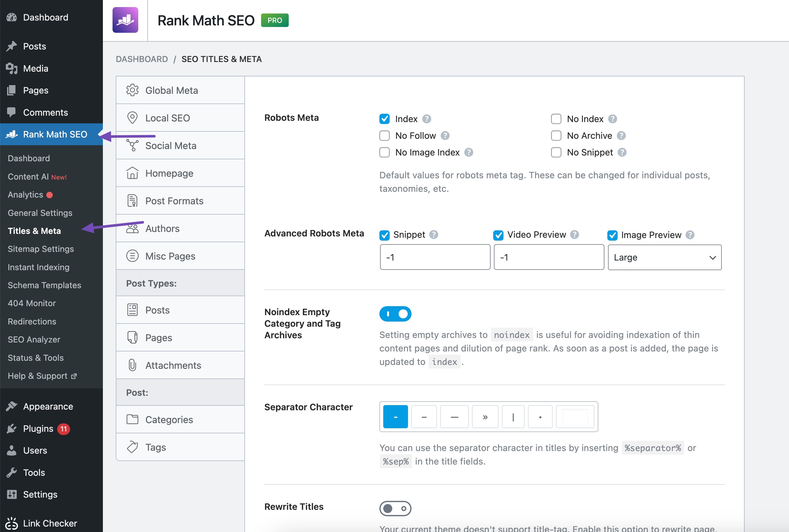789x532 pixels.
Task: Open Schema Templates submenu item
Action: pos(44,285)
